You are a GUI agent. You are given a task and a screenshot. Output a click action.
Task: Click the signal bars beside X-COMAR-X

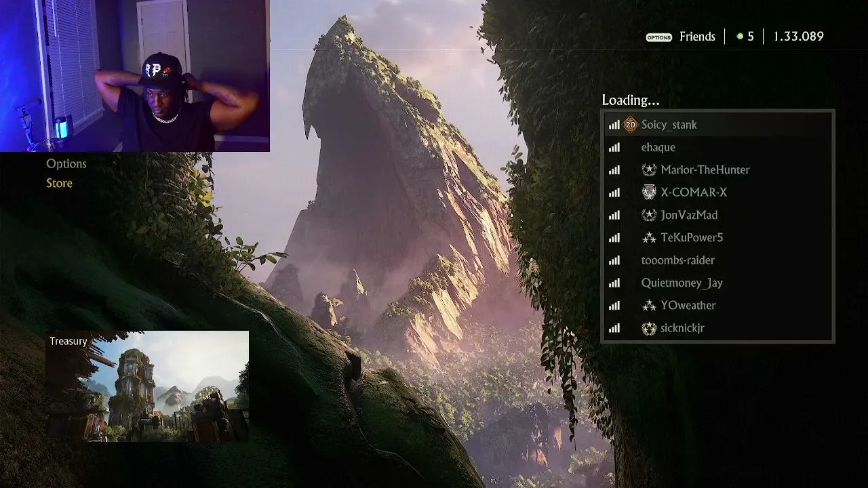[x=614, y=192]
